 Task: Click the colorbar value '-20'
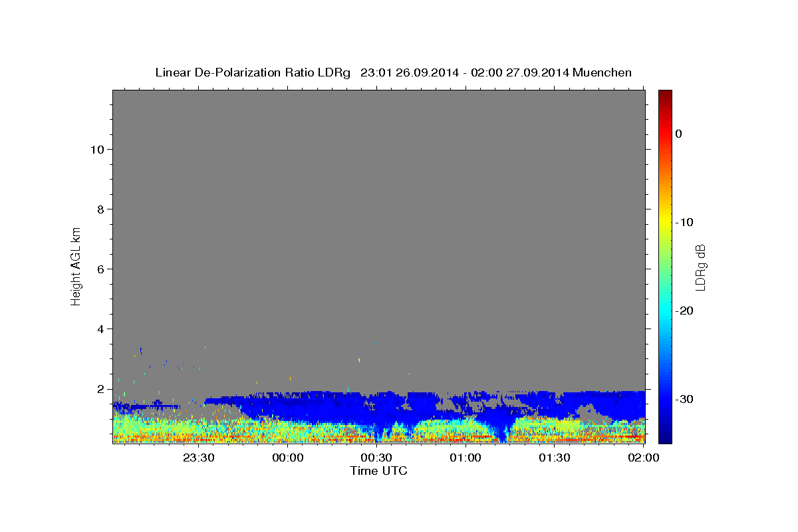coord(684,311)
